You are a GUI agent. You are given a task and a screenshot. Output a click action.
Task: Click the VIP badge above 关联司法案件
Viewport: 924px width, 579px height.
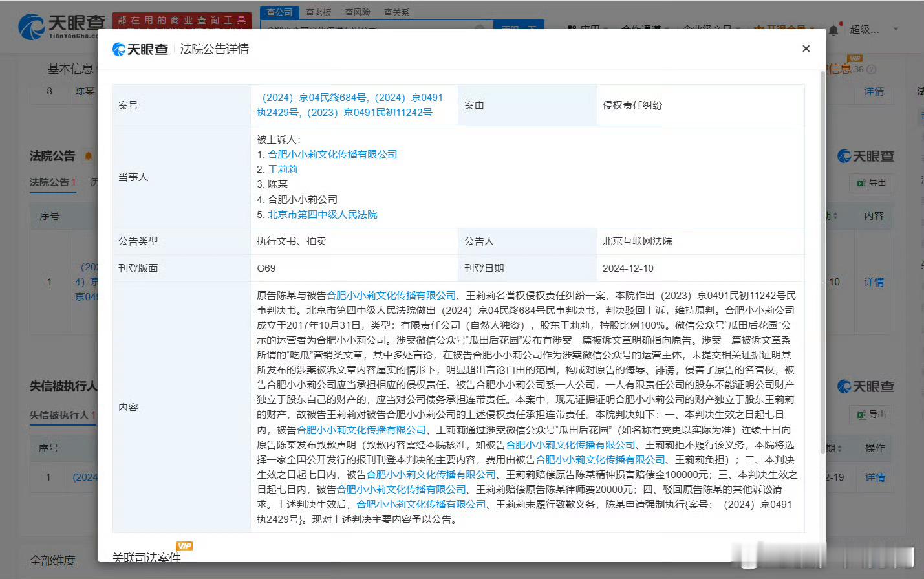184,546
